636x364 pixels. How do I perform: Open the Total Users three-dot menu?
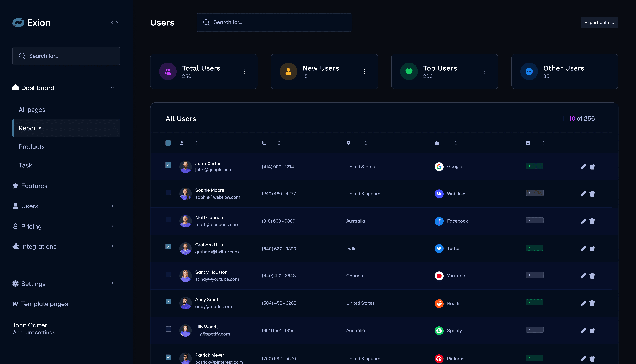pyautogui.click(x=244, y=72)
